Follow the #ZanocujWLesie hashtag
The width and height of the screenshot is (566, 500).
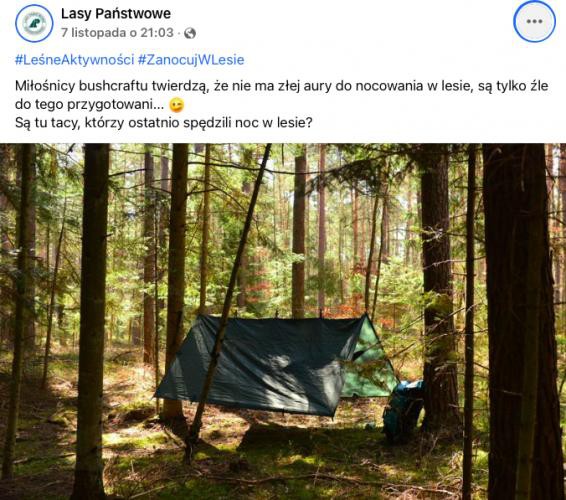tap(191, 60)
